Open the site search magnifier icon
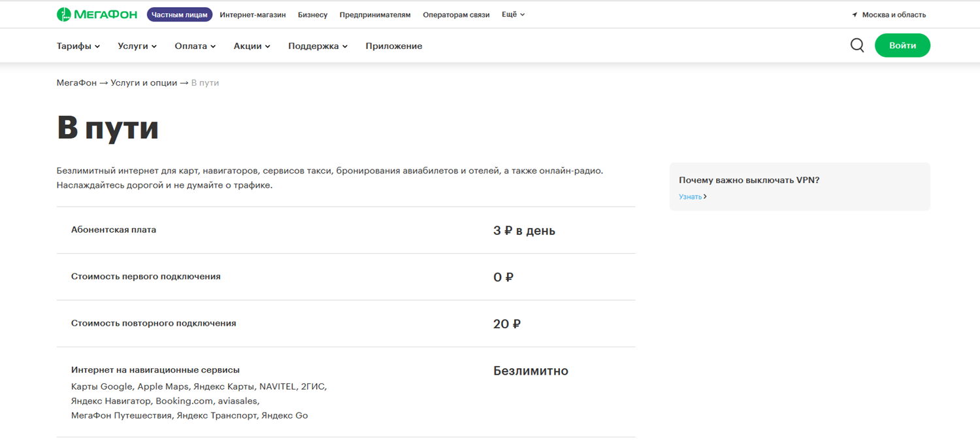Image resolution: width=980 pixels, height=444 pixels. 857,45
